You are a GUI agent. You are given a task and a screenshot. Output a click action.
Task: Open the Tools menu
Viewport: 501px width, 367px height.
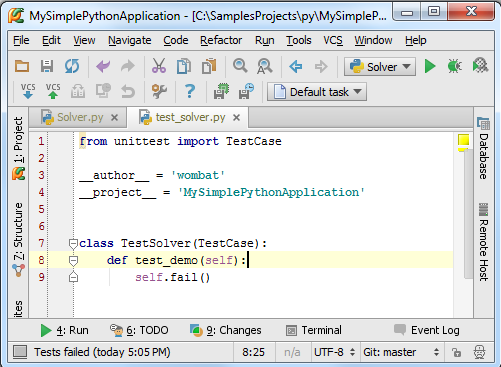(299, 40)
